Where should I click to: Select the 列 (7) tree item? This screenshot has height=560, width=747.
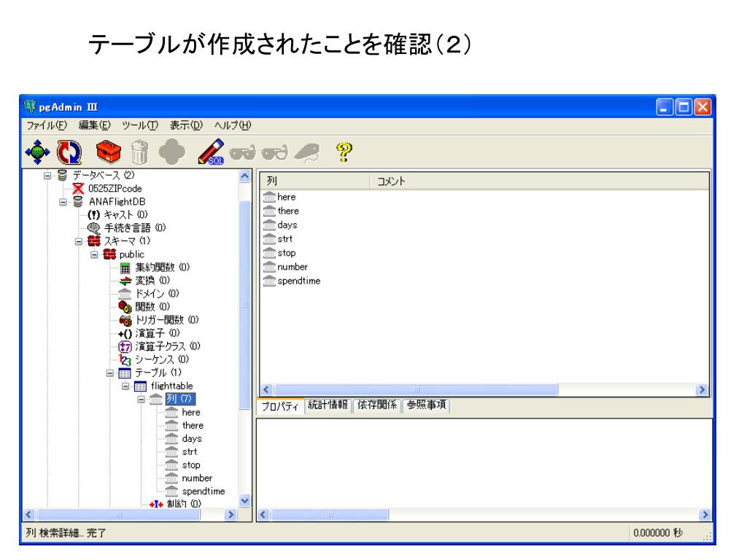[x=179, y=399]
